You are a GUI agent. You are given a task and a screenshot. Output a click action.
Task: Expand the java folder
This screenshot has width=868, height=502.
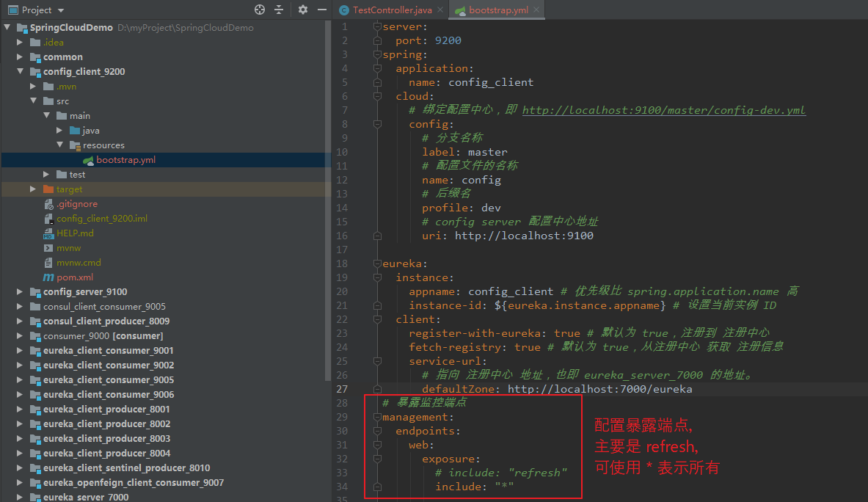click(60, 130)
